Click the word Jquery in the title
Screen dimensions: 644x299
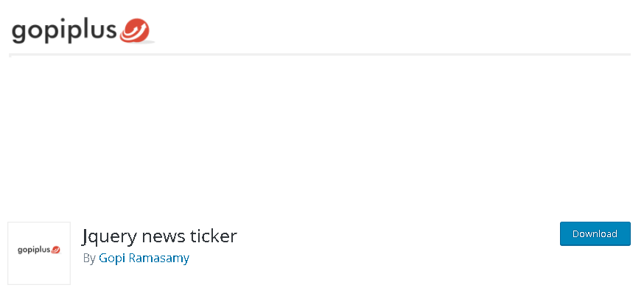[x=109, y=236]
